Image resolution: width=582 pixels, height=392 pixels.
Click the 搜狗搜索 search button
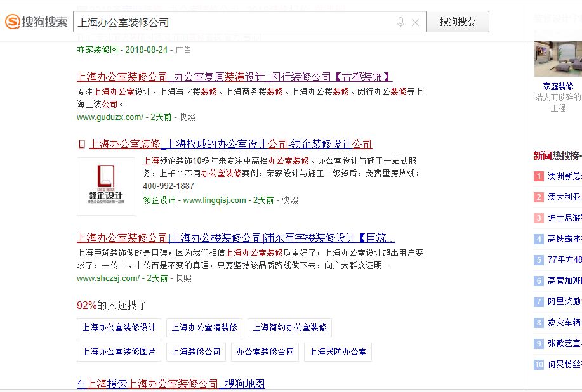click(457, 22)
